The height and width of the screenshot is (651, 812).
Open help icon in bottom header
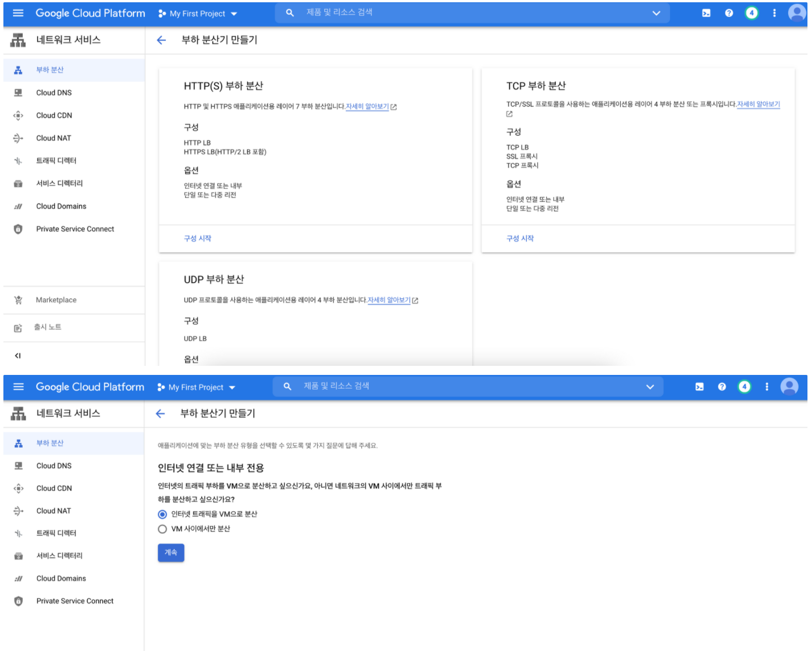722,387
